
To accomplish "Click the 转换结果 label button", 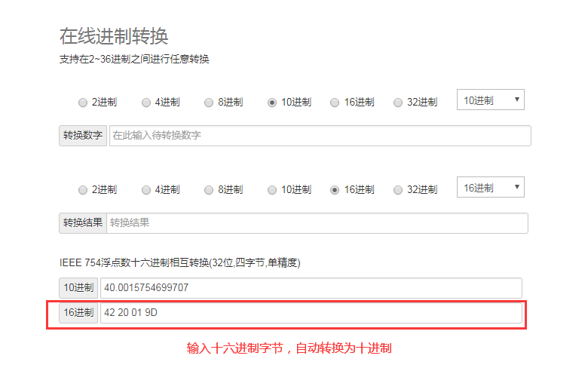I will 83,223.
